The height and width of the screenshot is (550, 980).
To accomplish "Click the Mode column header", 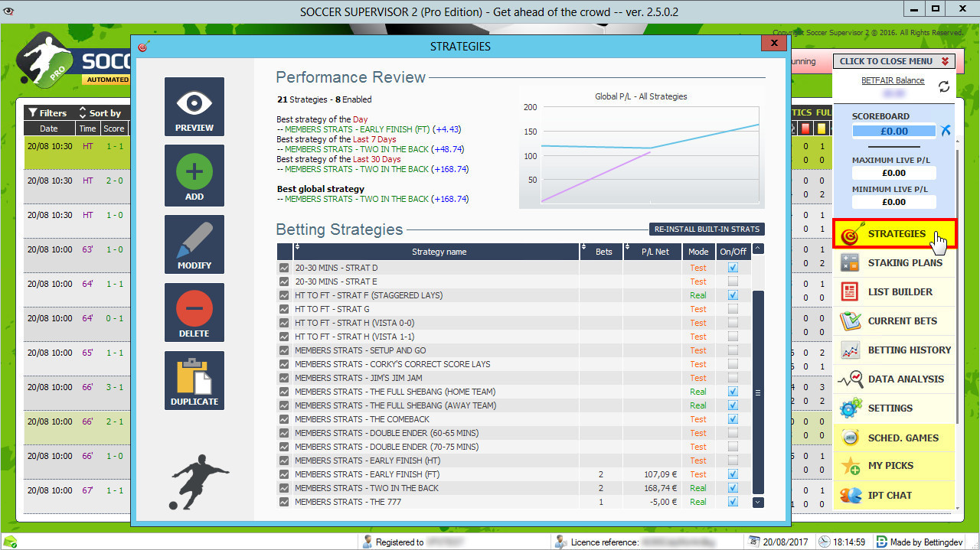I will coord(698,252).
